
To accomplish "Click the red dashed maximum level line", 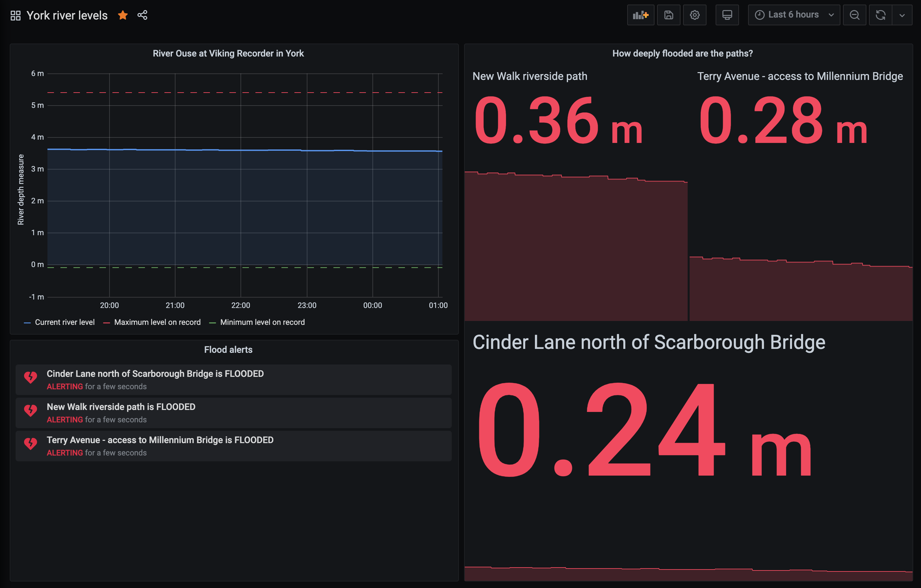I will (245, 93).
